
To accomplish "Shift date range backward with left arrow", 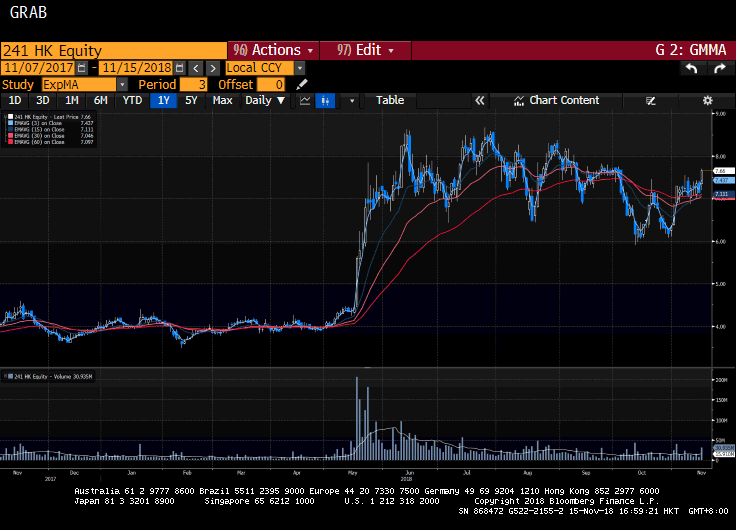I will [196, 68].
